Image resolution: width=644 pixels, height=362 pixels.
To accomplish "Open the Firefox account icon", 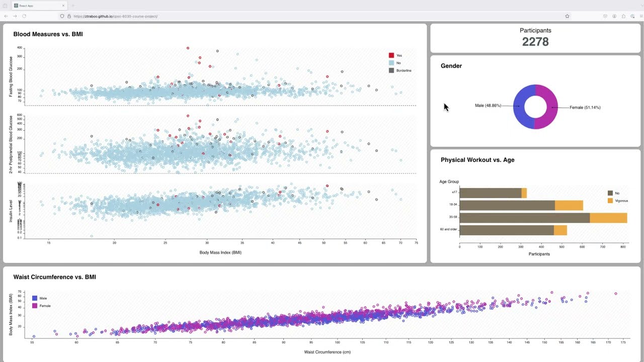I will coord(614,16).
